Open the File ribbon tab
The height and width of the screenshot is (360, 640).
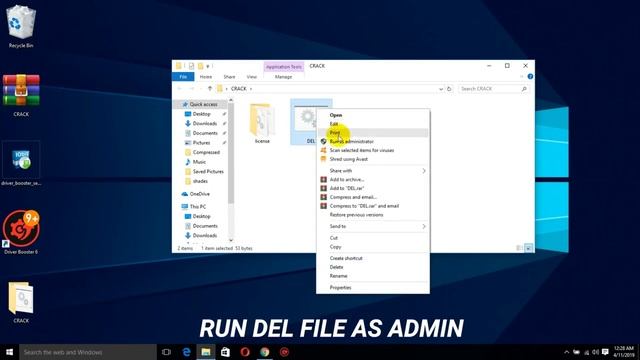click(183, 77)
